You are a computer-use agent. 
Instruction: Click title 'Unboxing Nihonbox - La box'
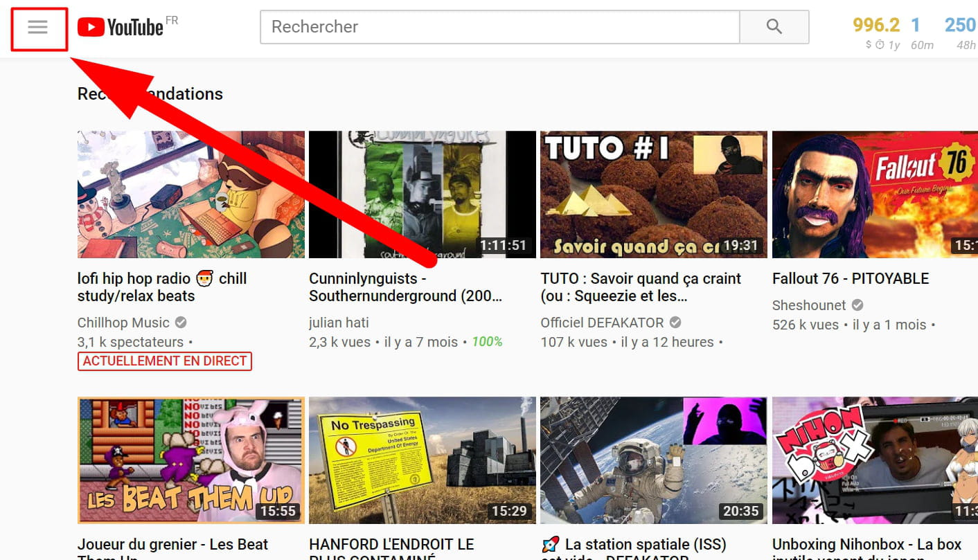866,545
